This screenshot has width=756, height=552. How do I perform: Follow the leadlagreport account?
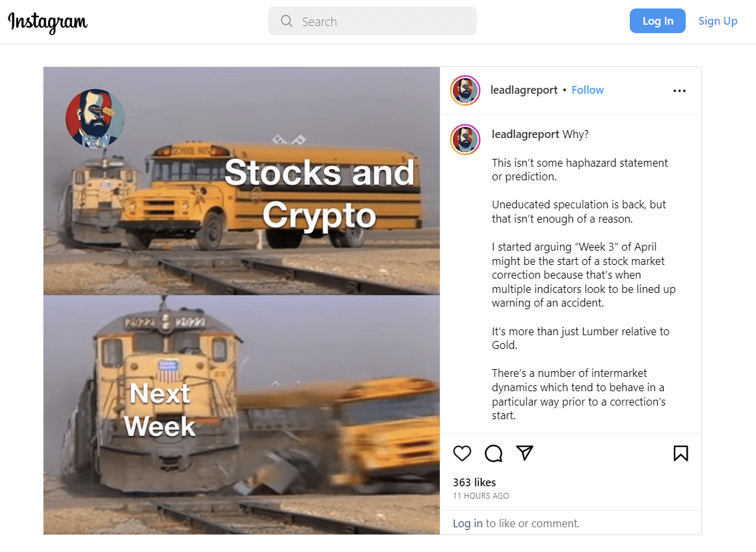click(x=587, y=90)
